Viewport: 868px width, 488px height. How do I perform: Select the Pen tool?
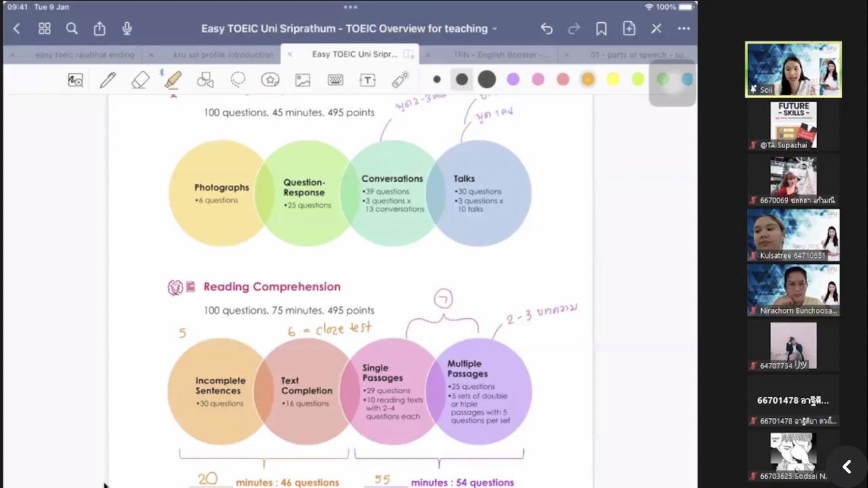(107, 80)
